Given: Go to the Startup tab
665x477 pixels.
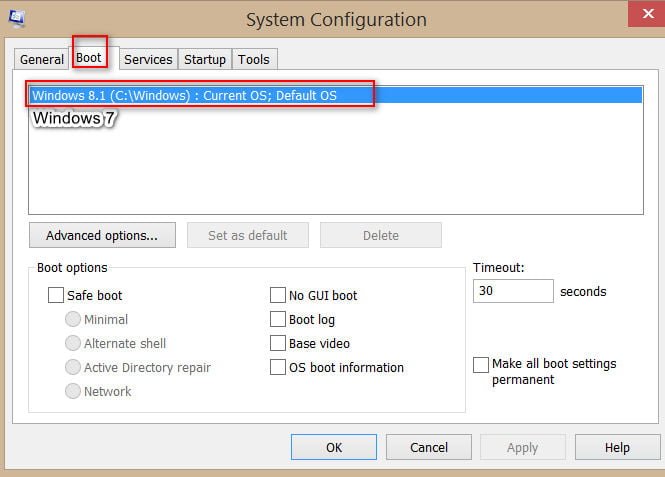Looking at the screenshot, I should tap(205, 59).
